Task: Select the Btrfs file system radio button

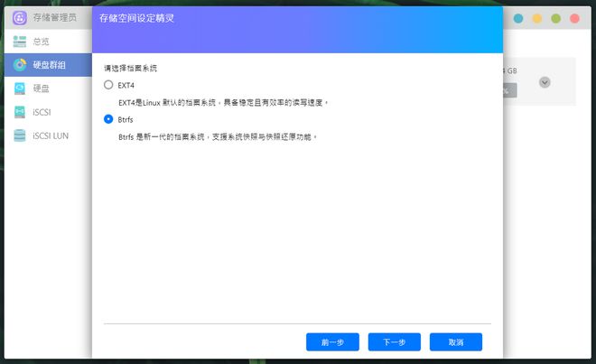Action: pyautogui.click(x=108, y=119)
